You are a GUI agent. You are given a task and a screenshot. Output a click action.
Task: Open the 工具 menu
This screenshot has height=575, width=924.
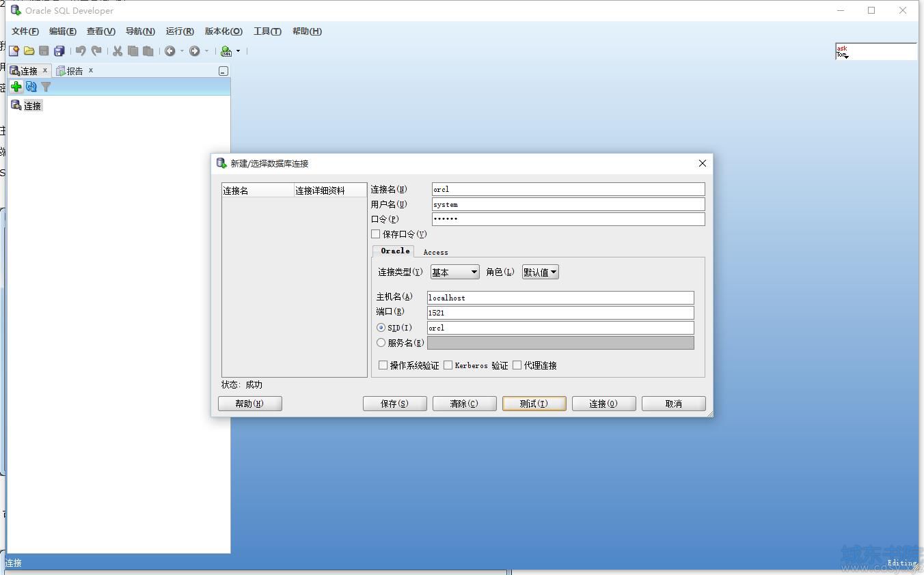267,31
